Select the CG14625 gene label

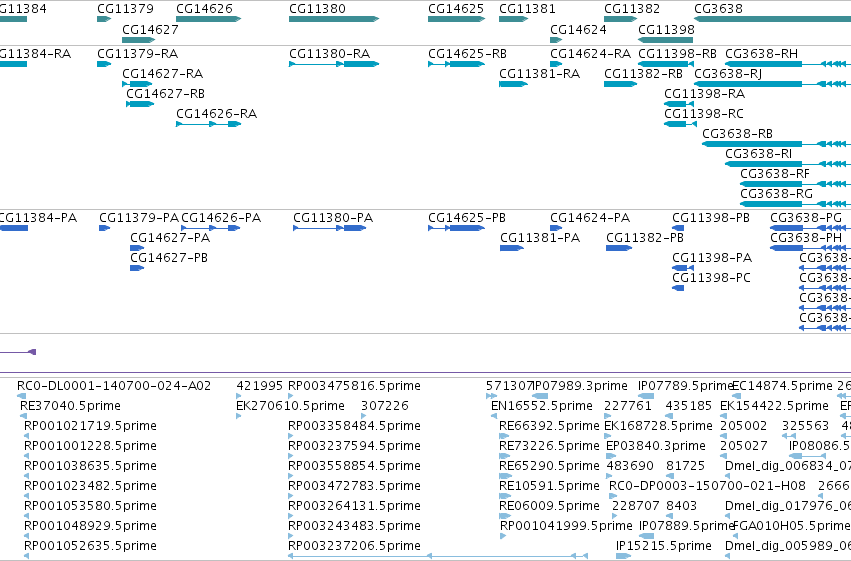coord(456,9)
